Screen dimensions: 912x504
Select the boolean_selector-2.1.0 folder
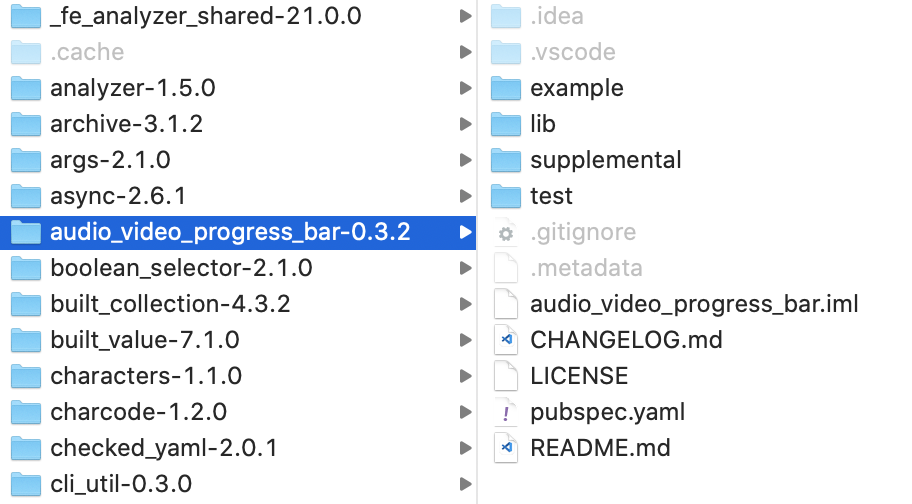(181, 268)
